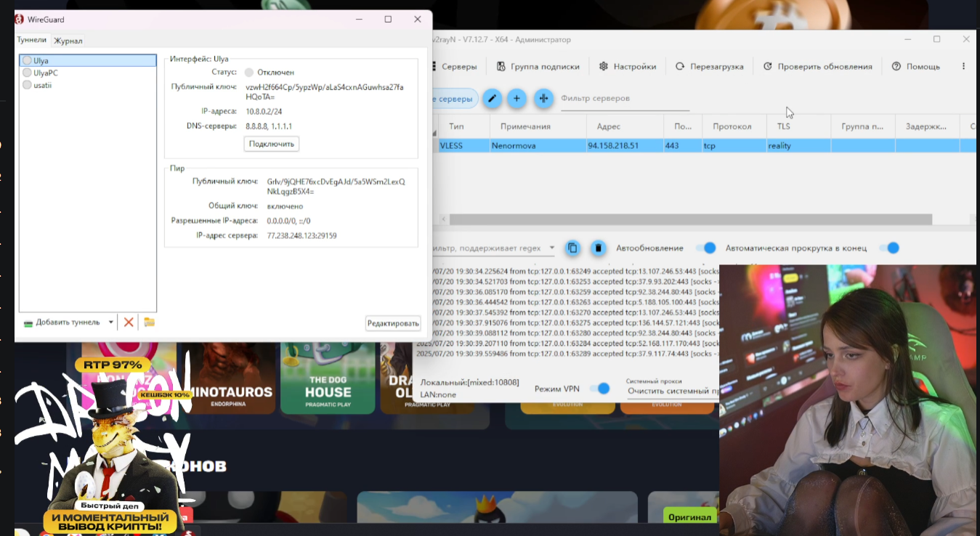Screen dimensions: 980x536
Task: Maximize the WireGuard window
Action: pyautogui.click(x=388, y=19)
